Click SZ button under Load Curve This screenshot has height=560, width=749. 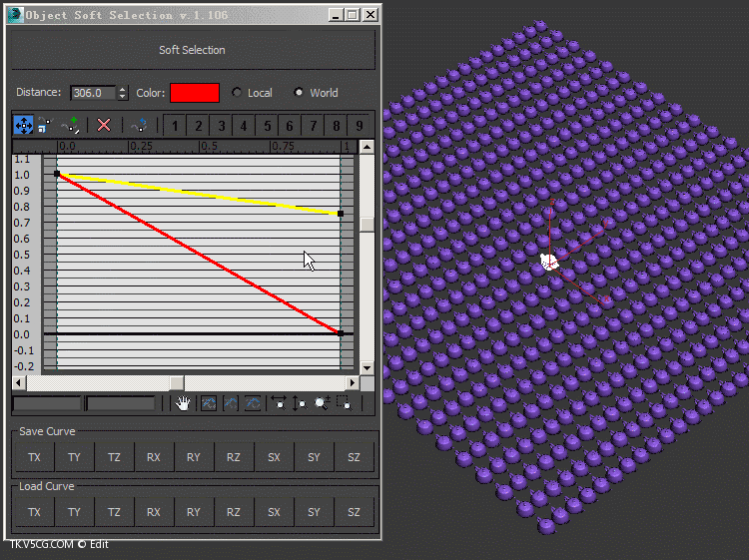click(x=354, y=512)
